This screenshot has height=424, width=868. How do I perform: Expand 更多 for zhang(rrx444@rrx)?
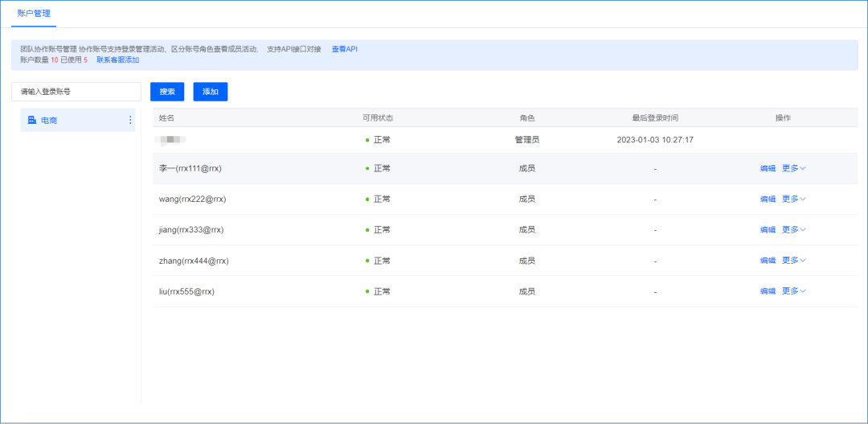pyautogui.click(x=794, y=261)
